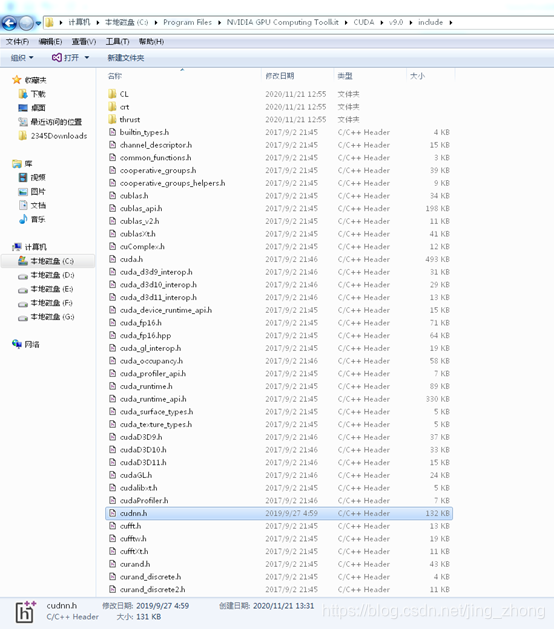Select builtin_types.h file icon

coord(113,132)
